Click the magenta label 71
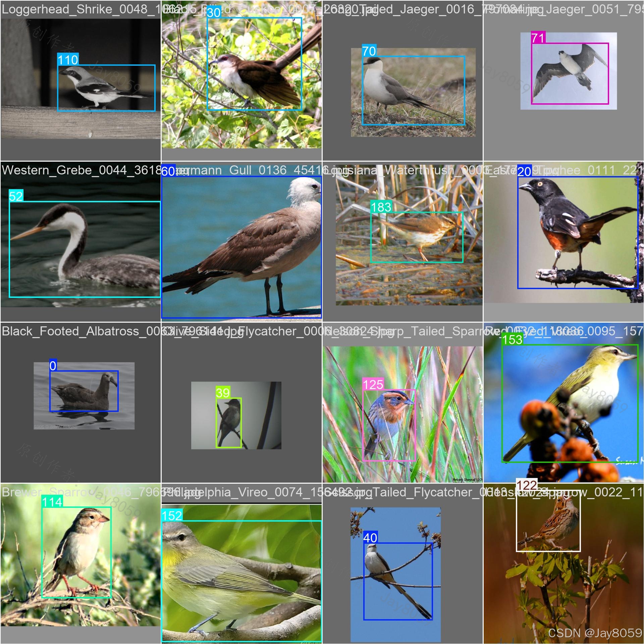The image size is (644, 644). (x=538, y=38)
